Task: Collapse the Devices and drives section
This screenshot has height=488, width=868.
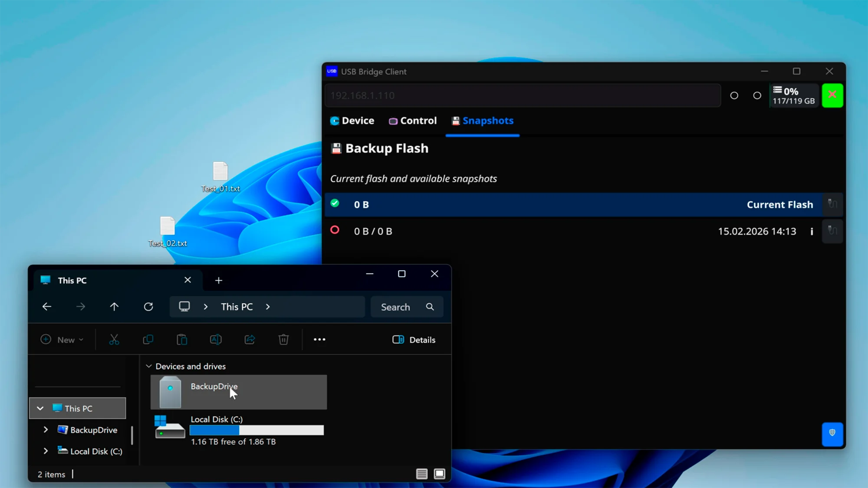Action: click(149, 366)
